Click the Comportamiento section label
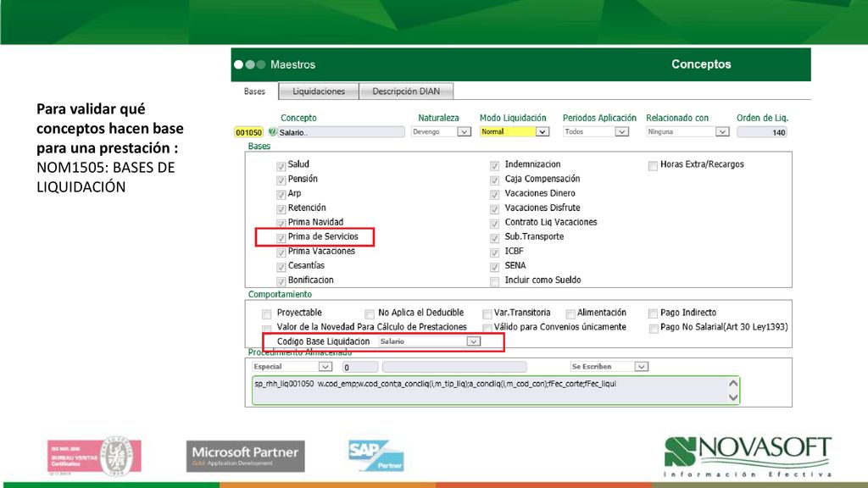This screenshot has width=868, height=488. (280, 294)
